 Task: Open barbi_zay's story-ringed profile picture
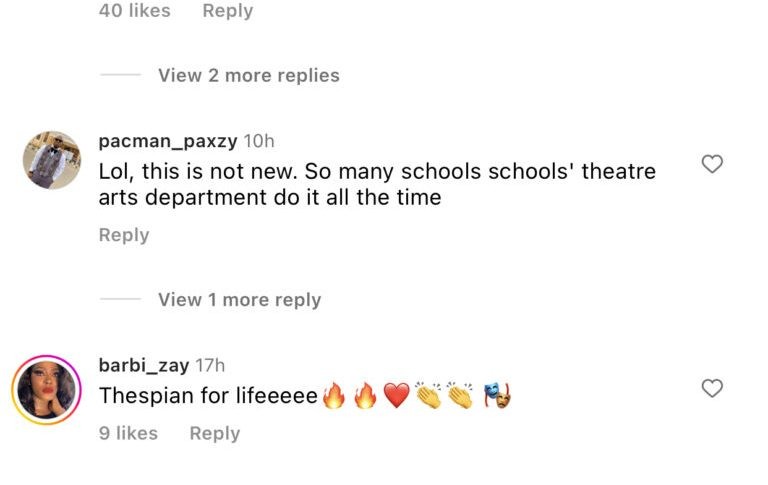[46, 390]
